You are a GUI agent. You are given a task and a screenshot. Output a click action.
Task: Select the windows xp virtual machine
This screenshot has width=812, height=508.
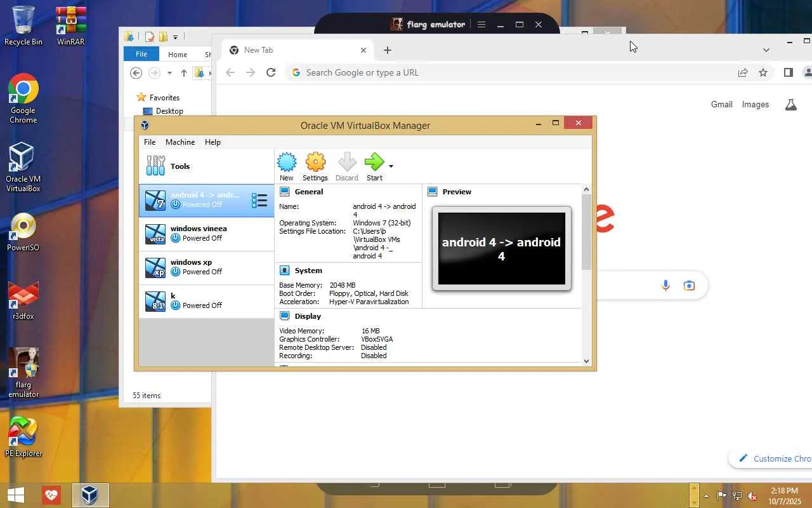[x=207, y=267]
